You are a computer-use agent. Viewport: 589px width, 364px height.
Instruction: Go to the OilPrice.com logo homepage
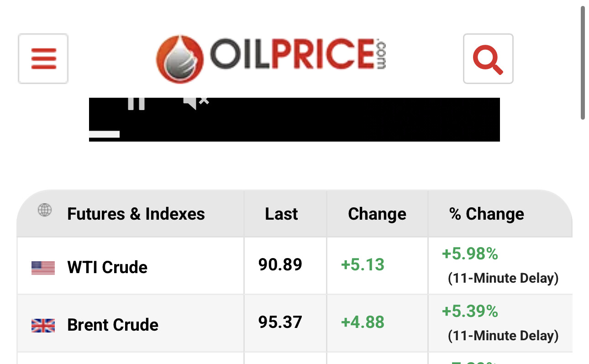(x=271, y=58)
